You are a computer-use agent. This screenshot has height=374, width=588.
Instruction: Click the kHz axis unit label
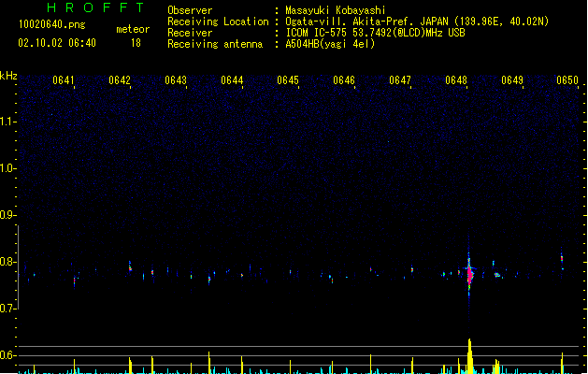point(8,76)
